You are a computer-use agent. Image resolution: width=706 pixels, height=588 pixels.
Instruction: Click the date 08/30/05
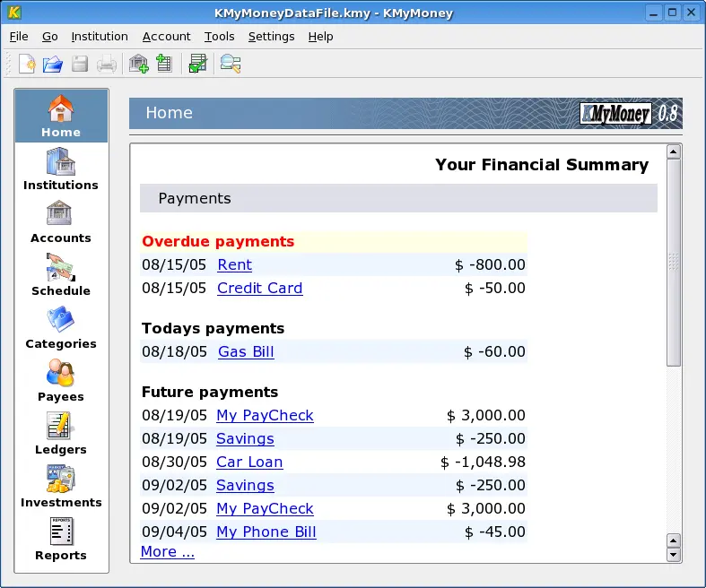click(174, 462)
